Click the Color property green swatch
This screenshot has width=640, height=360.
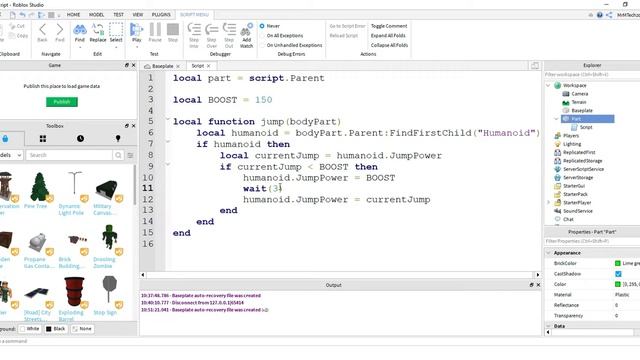click(618, 284)
